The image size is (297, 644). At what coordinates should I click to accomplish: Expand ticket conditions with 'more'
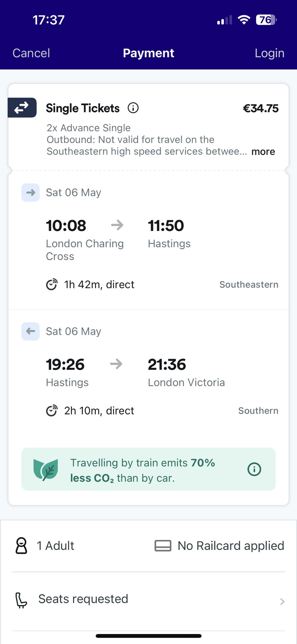click(263, 152)
